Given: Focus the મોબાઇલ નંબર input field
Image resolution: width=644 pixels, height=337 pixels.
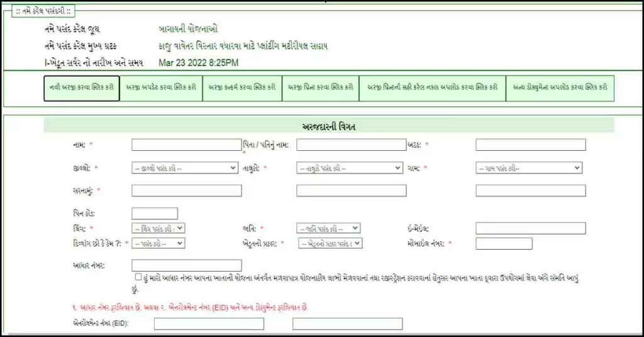Looking at the screenshot, I should point(504,243).
